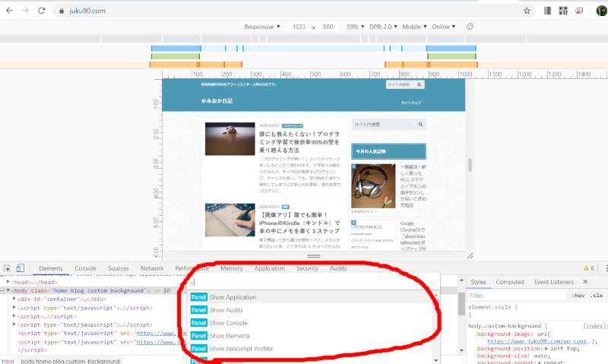Click the Styles Filter input
This screenshot has height=364, width=608.
(x=517, y=296)
